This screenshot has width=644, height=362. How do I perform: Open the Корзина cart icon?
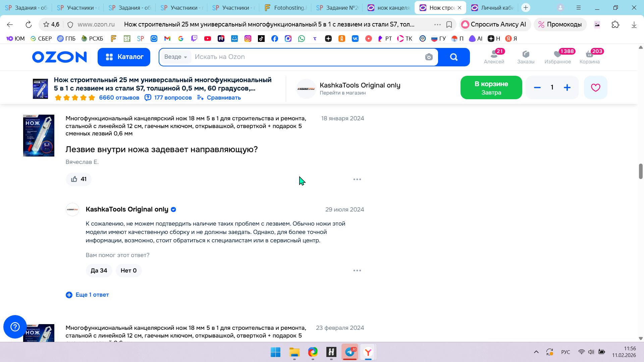coord(589,56)
